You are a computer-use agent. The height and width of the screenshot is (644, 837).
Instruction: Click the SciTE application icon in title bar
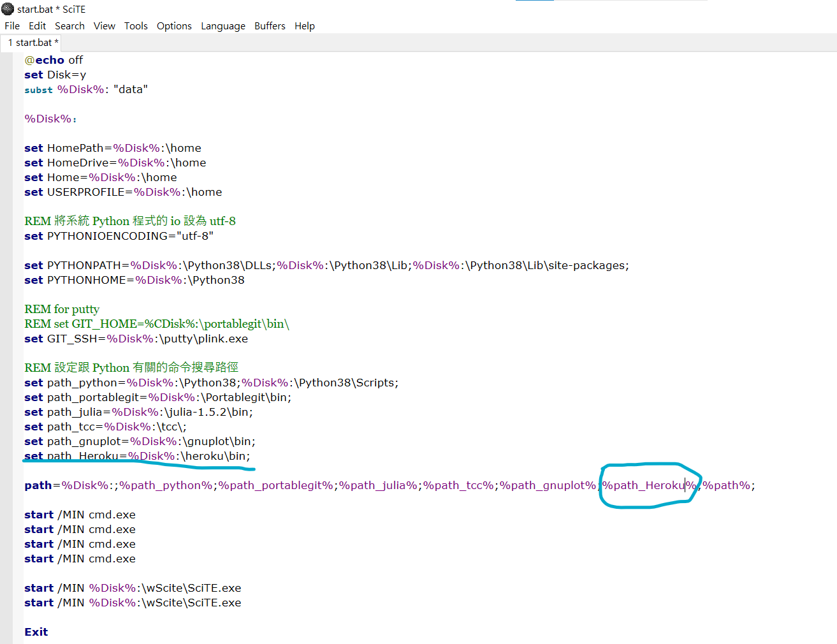tap(8, 9)
